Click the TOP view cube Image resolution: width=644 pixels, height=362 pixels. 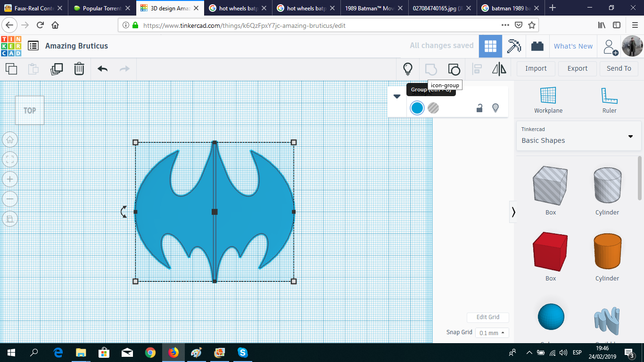pos(30,110)
